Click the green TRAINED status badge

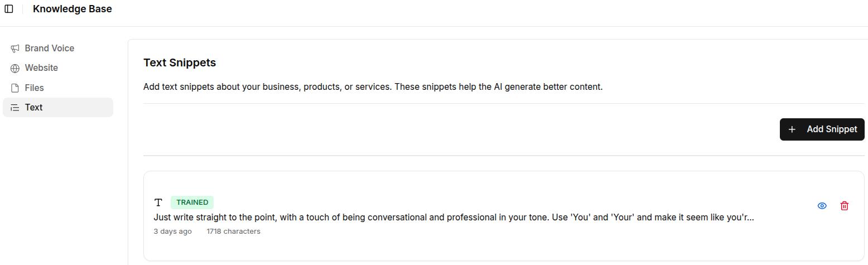click(x=192, y=203)
